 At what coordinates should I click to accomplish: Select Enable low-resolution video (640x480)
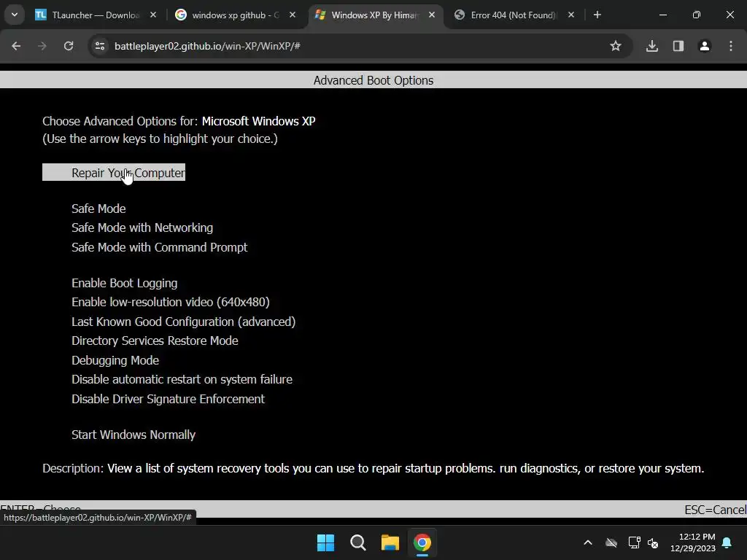tap(171, 303)
